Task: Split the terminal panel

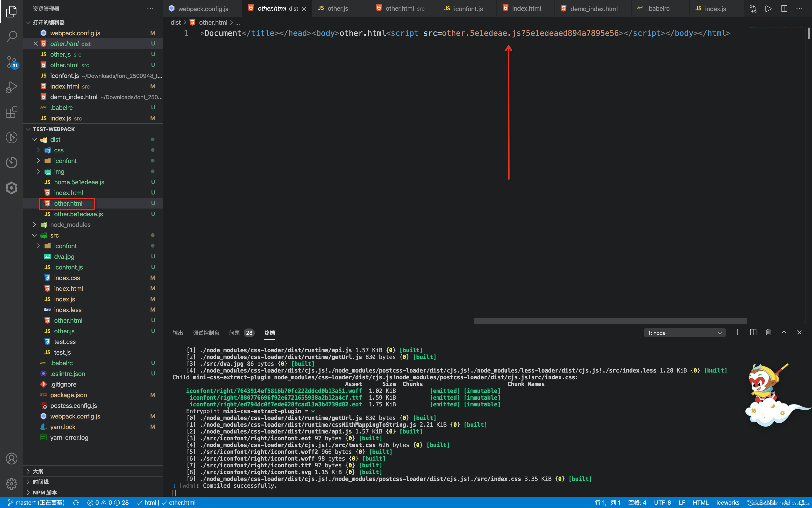Action: pyautogui.click(x=753, y=332)
